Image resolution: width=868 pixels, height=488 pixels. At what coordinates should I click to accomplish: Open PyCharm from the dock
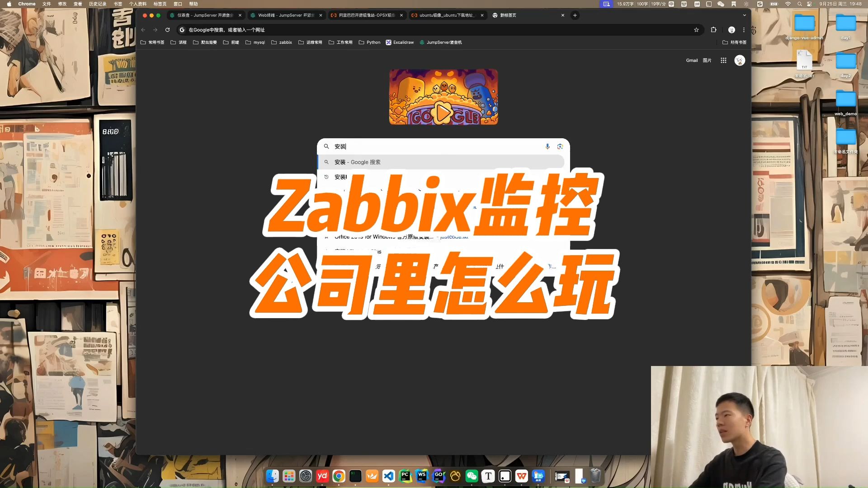pyautogui.click(x=405, y=476)
